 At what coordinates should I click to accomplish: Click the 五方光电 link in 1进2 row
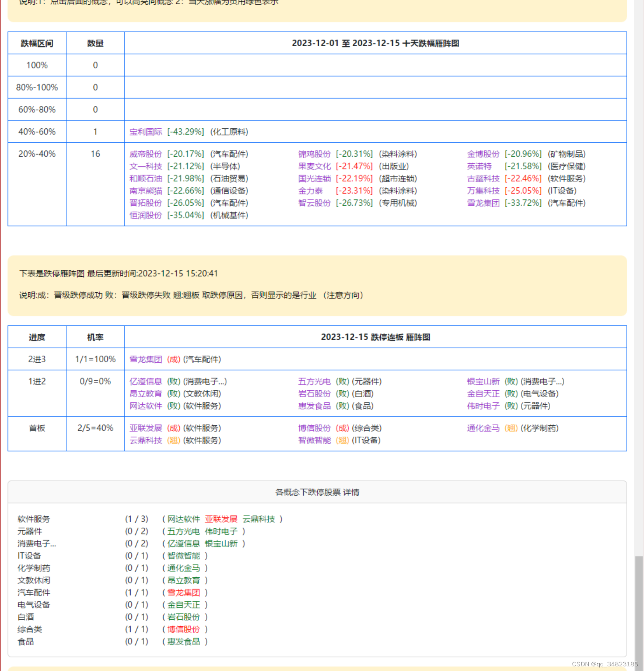point(314,381)
